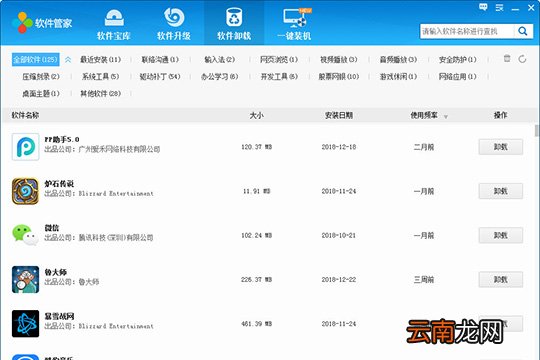Click the PP助手5.0 app icon

click(x=25, y=147)
